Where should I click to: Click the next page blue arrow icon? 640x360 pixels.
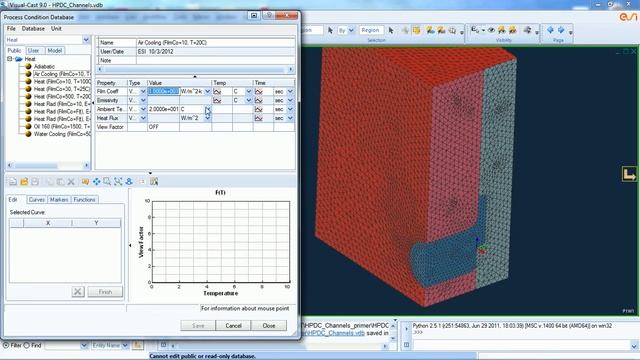point(561,30)
